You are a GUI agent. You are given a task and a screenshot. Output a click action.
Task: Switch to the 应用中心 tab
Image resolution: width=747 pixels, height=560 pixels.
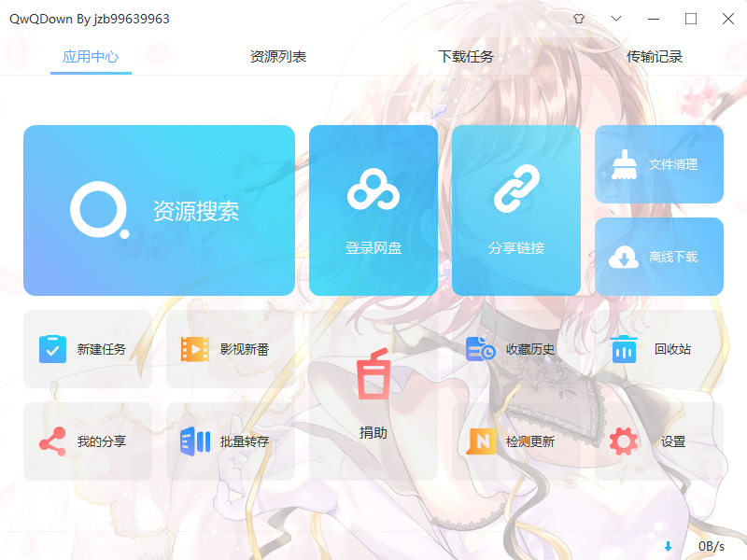click(x=91, y=57)
